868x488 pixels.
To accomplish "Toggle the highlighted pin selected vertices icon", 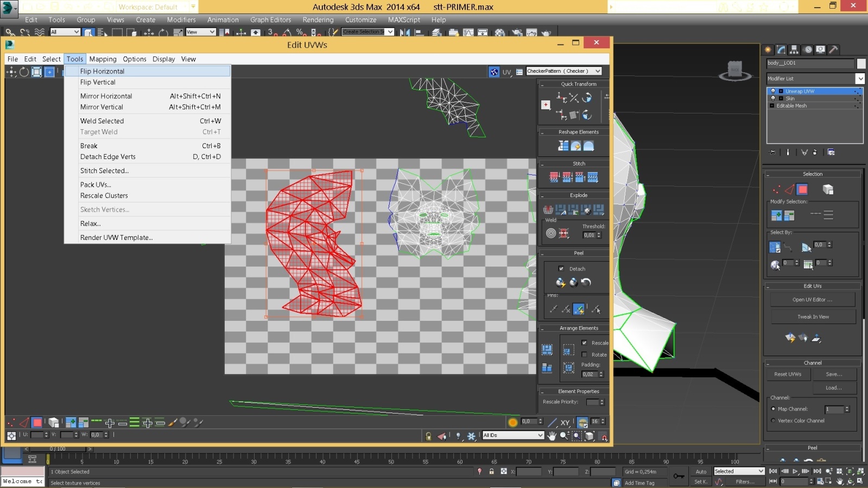I will (x=579, y=309).
